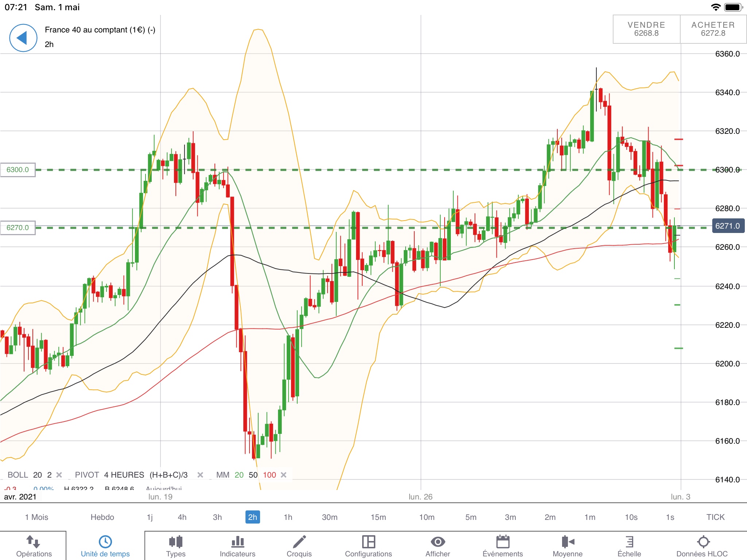Toggle Données HLOC crosshair display
The height and width of the screenshot is (560, 747).
click(x=703, y=542)
